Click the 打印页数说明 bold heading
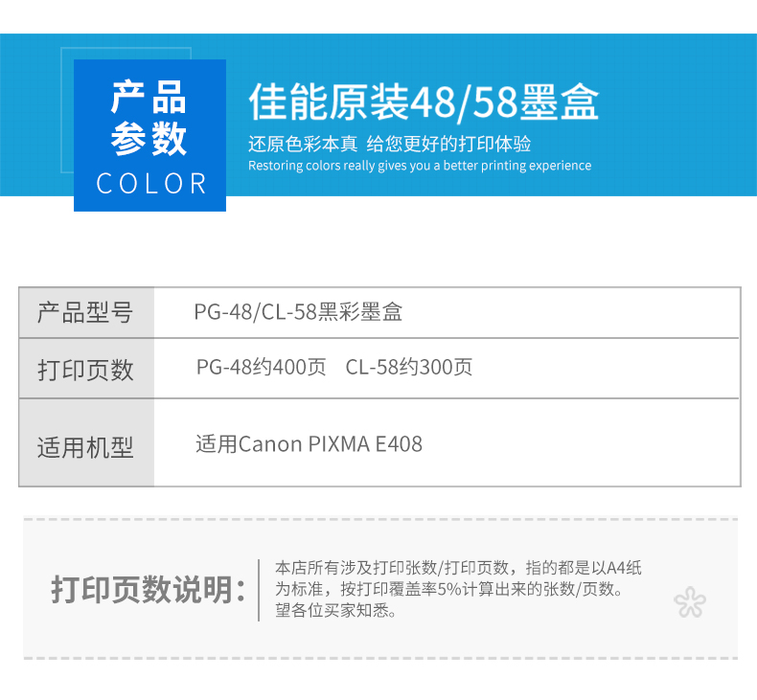757x700 pixels. click(x=148, y=590)
